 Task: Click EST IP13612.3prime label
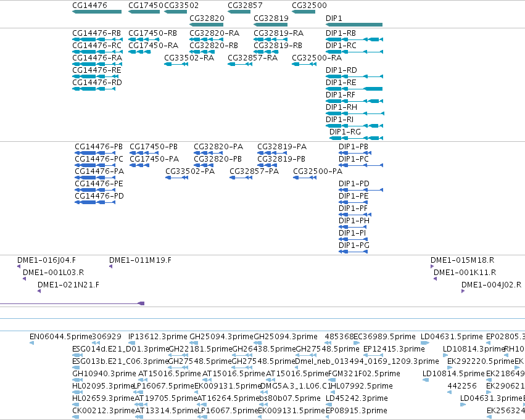158,337
